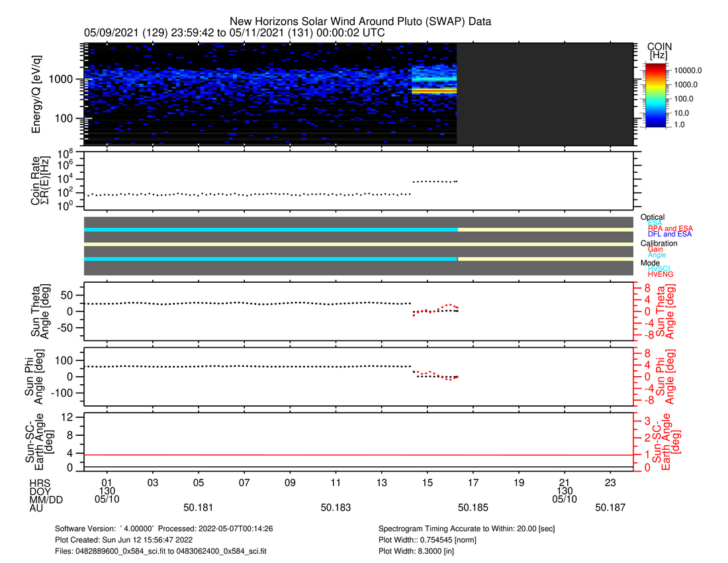
Task: Click the hour 15 tick label
Action: [x=428, y=482]
